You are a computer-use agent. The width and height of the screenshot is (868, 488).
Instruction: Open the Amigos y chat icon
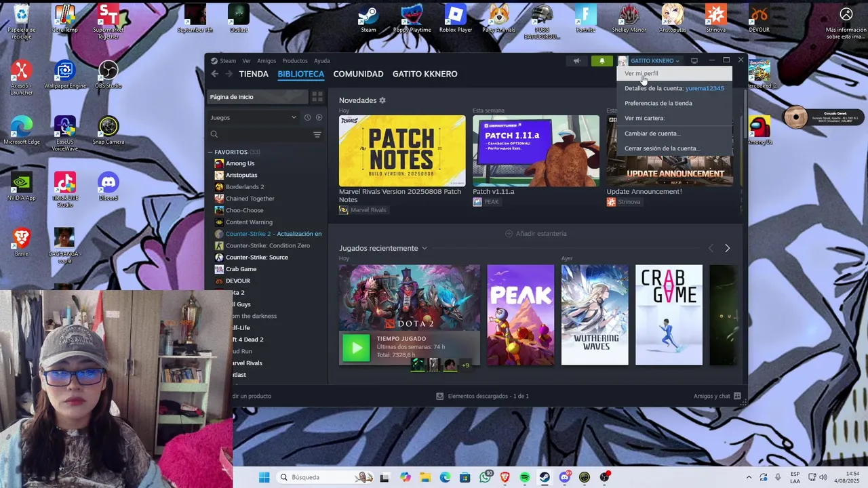pyautogui.click(x=737, y=396)
